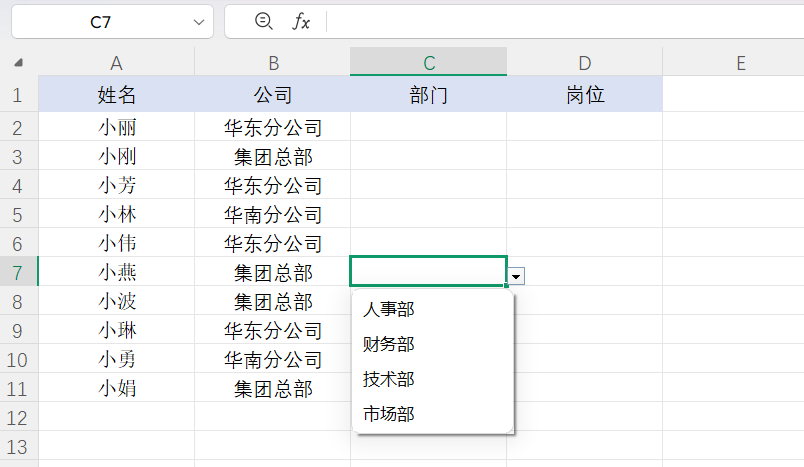Open the C7 cell validation dropdown arrow
The image size is (804, 467).
pyautogui.click(x=516, y=276)
